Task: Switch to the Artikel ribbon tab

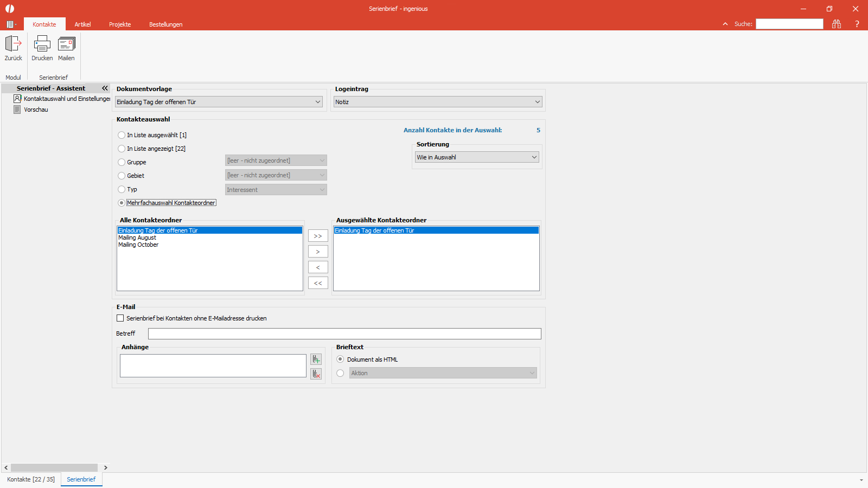Action: [82, 24]
